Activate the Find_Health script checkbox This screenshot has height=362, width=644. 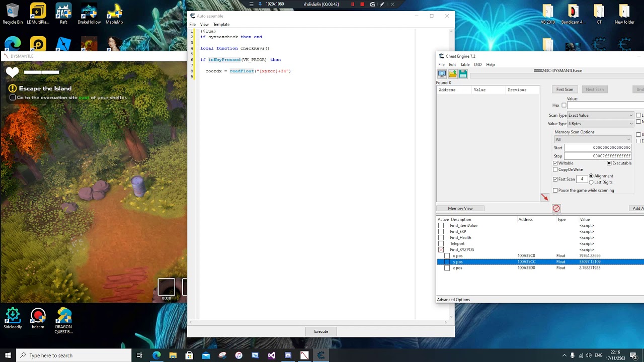coord(441,238)
